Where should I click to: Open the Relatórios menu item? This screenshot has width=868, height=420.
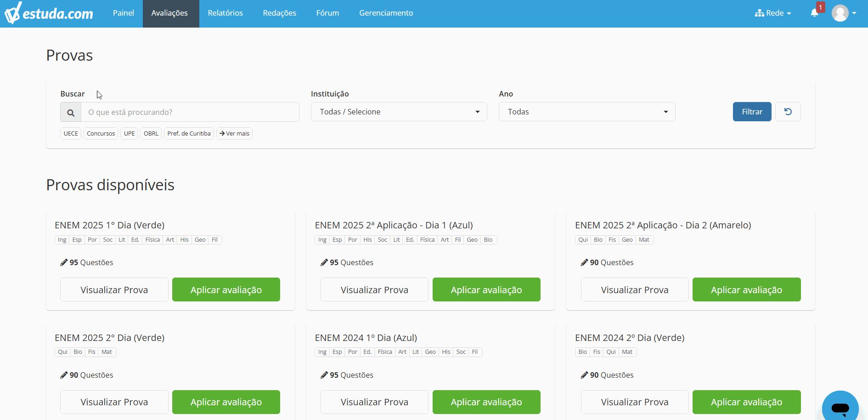point(225,13)
